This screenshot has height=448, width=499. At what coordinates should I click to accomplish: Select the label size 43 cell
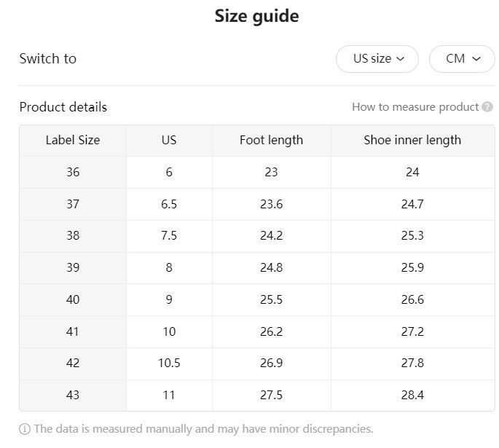[x=73, y=395]
